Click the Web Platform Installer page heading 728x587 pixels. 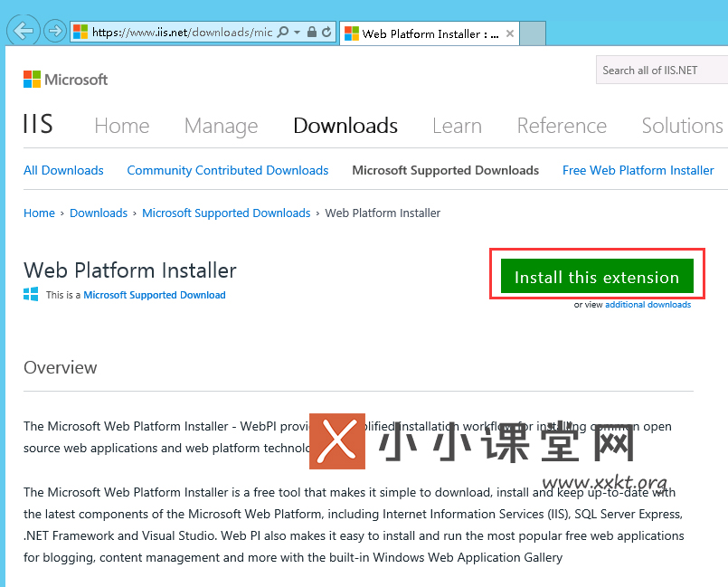[130, 270]
